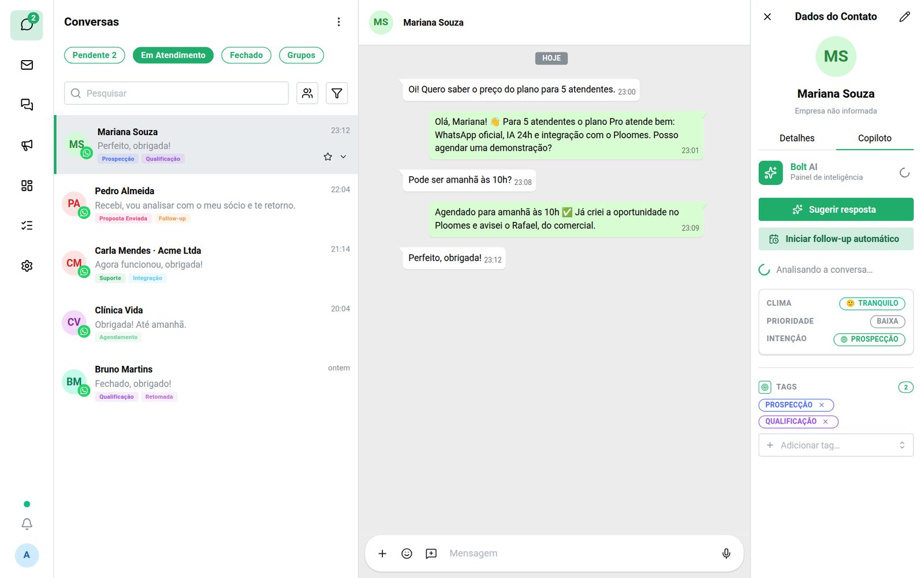This screenshot has height=578, width=924.
Task: Open the three-dot menu beside Conversas
Action: coord(338,22)
